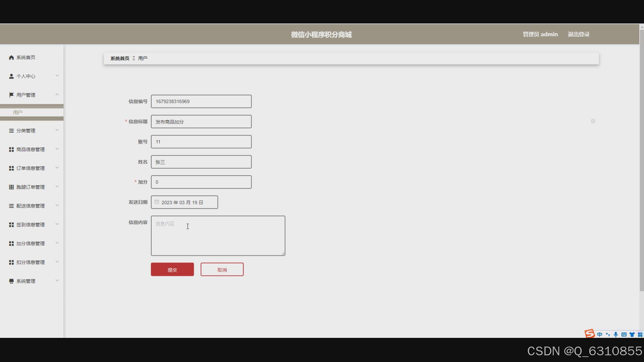Click the list icon beside 分类管理
The image size is (644, 362).
click(x=11, y=131)
